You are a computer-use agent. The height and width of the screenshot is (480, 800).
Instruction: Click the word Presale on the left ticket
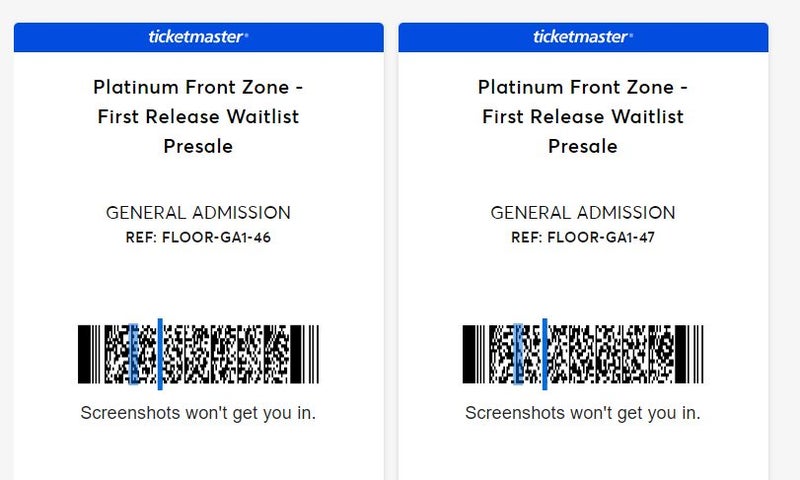[x=198, y=147]
